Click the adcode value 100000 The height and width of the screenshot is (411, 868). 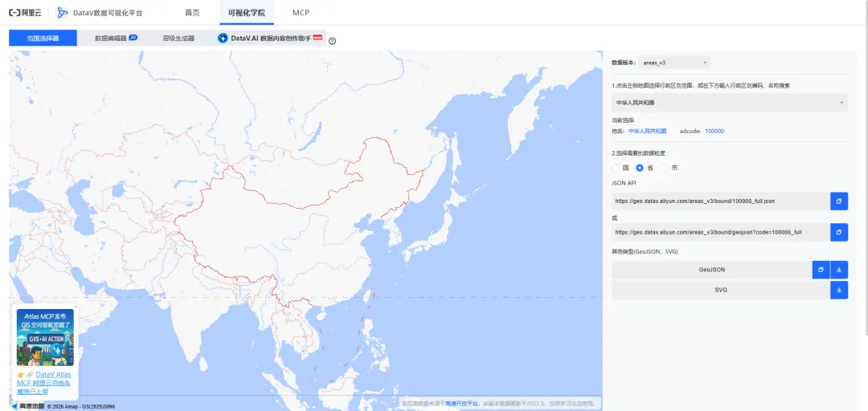[714, 131]
